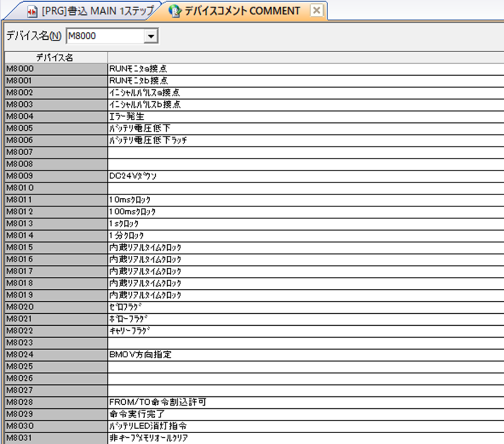Select the 100msクロック comment cell
Image resolution: width=504 pixels, height=444 pixels.
(x=305, y=211)
